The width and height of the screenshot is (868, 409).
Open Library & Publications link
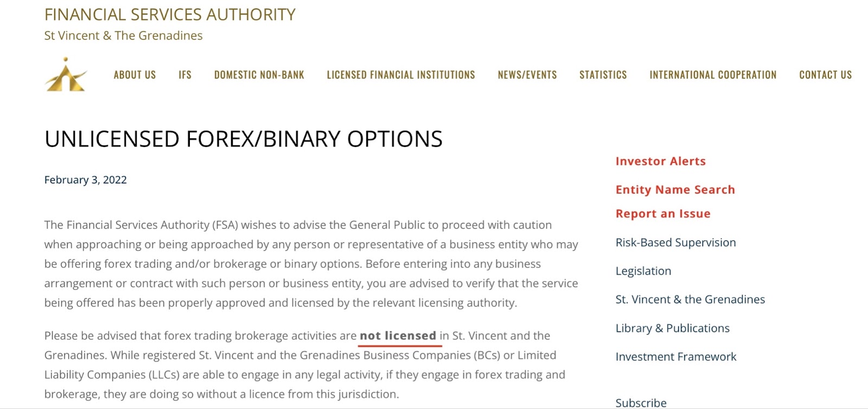click(x=673, y=328)
